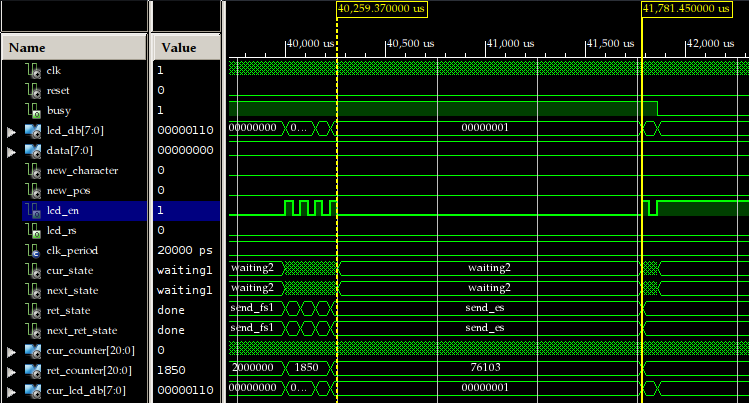Click the 40,259.370000 us cursor label

(x=381, y=8)
